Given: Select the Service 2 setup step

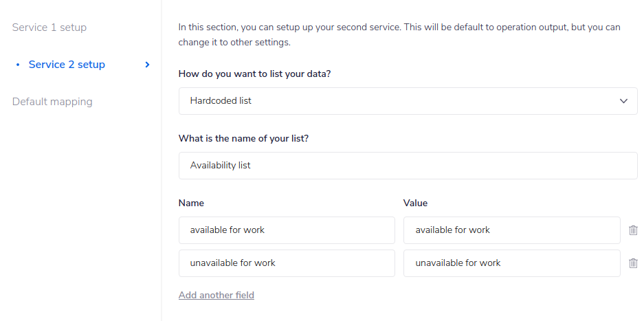Looking at the screenshot, I should (x=67, y=65).
